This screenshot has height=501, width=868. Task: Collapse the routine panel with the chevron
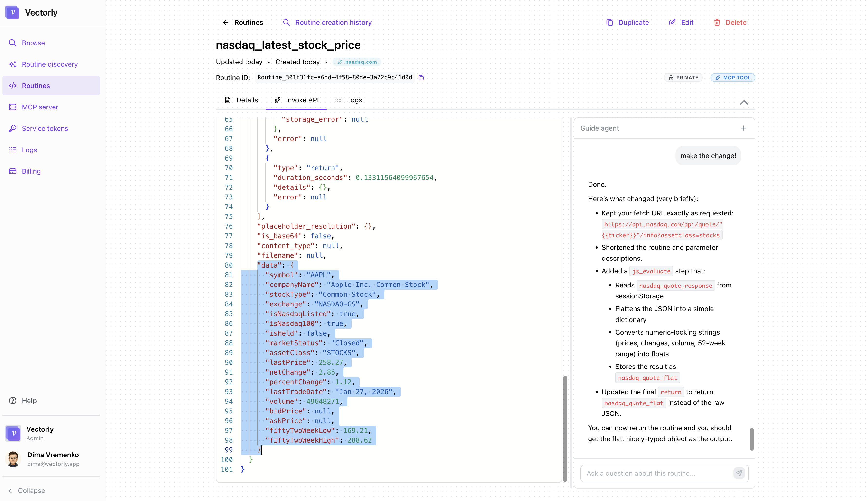click(x=744, y=102)
